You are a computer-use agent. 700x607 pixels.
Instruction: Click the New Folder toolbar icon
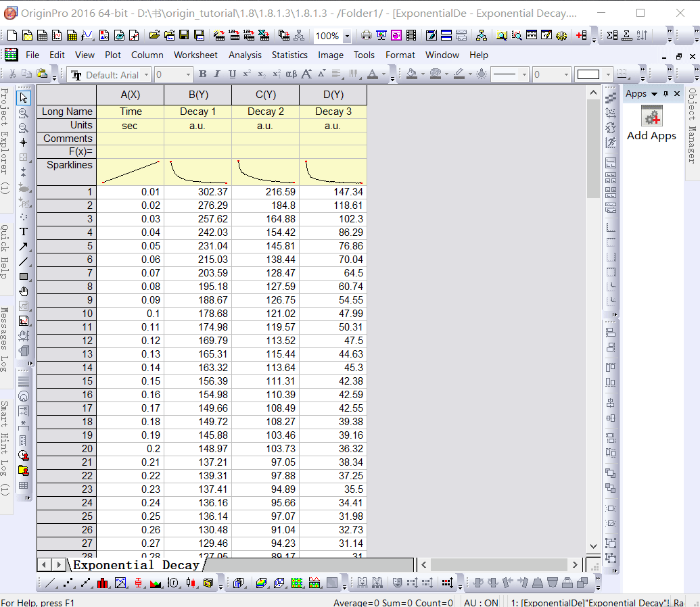click(x=27, y=35)
